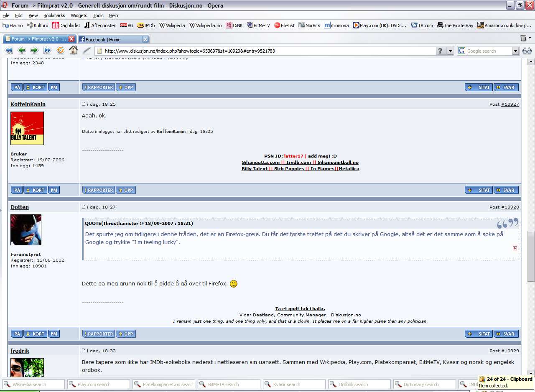Open Dotten's user profile link
Screen dimensions: 535x392
tap(20, 207)
